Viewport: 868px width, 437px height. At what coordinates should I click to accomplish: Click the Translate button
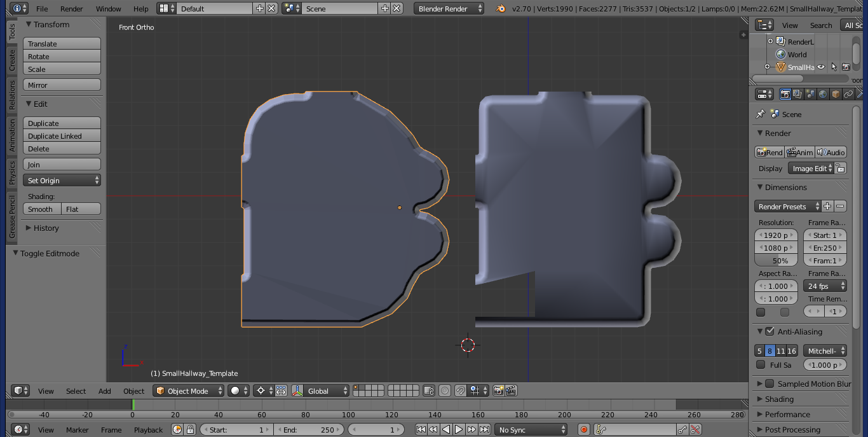62,44
